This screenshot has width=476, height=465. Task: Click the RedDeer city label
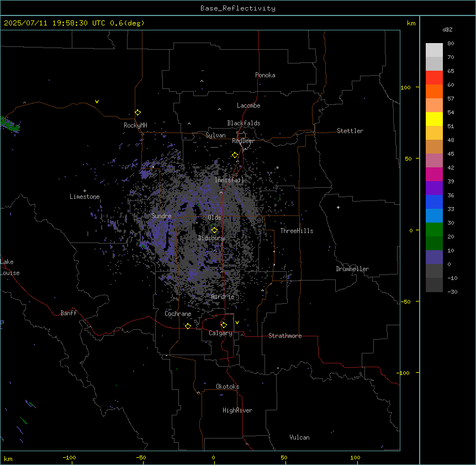(x=243, y=141)
